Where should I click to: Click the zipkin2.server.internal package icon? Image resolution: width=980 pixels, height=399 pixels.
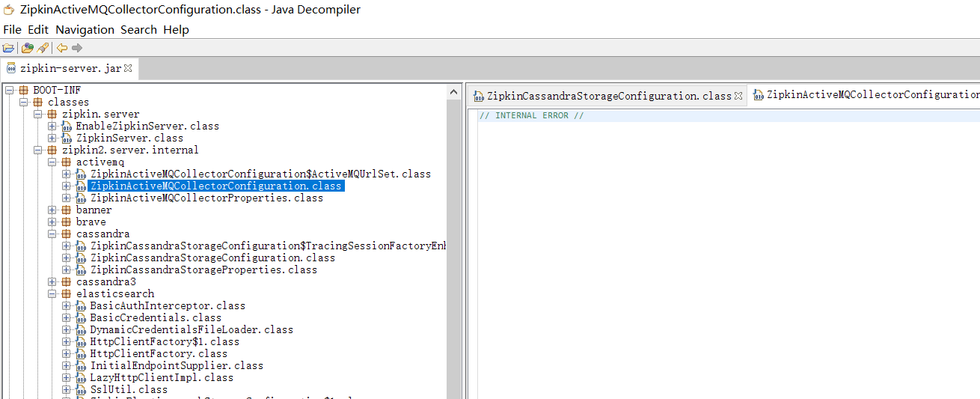tap(52, 150)
